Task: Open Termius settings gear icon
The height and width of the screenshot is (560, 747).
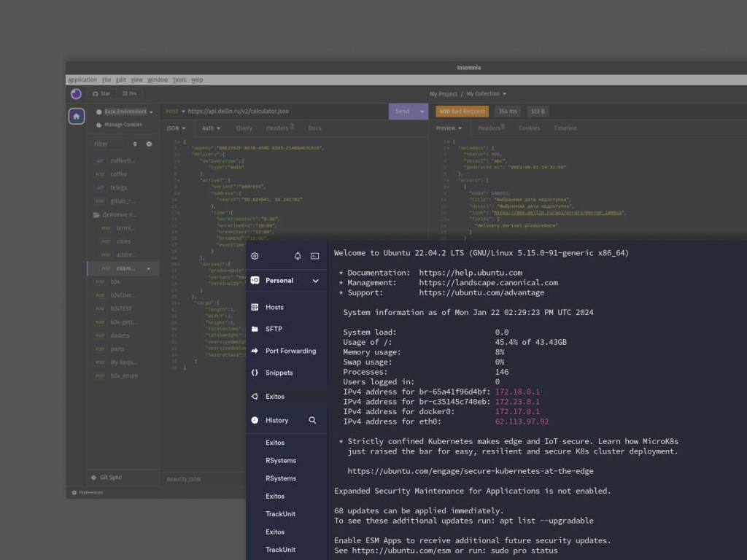Action: (x=255, y=256)
